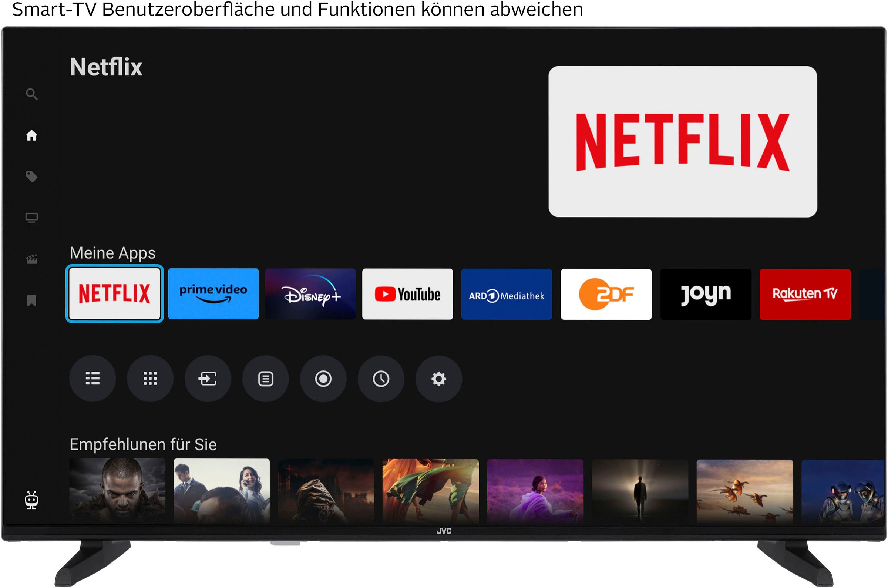Select the astronauts recommendation thumbnail
The width and height of the screenshot is (888, 588).
point(843,492)
